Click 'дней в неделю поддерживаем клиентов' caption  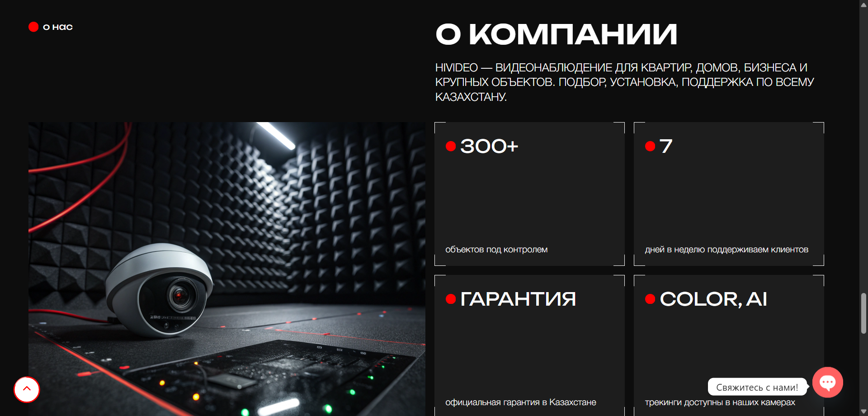point(726,250)
